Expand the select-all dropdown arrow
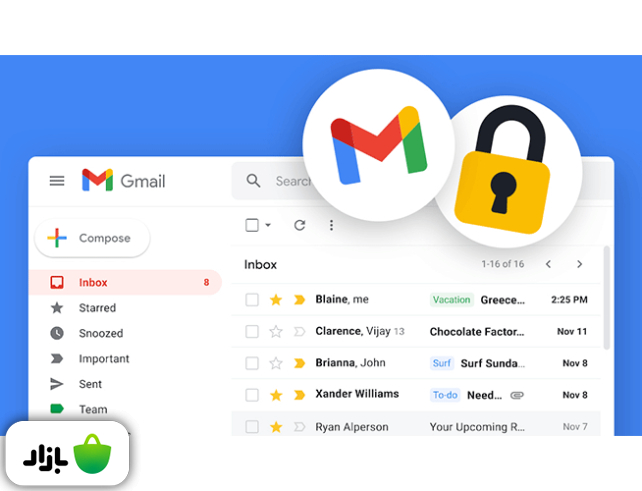 [268, 225]
